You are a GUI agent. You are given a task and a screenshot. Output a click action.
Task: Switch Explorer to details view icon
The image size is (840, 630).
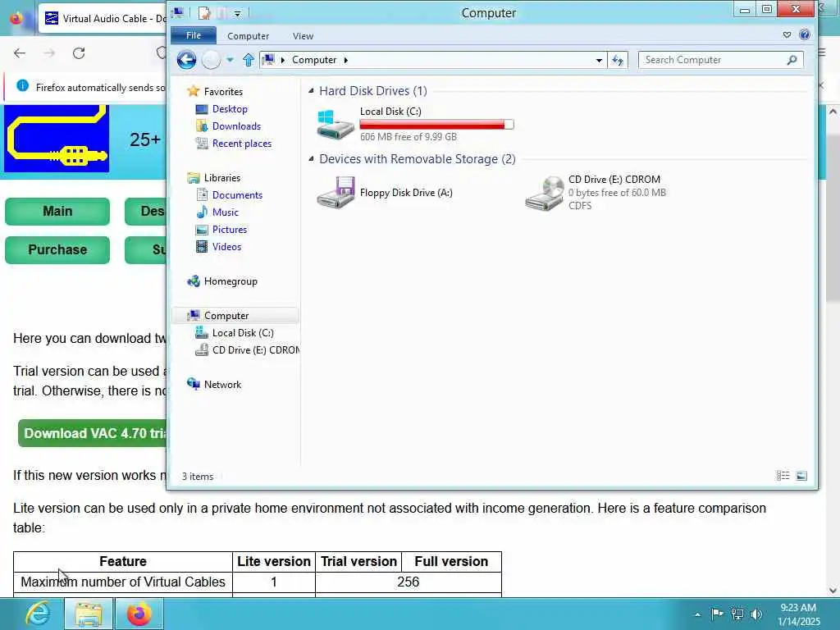(x=783, y=476)
